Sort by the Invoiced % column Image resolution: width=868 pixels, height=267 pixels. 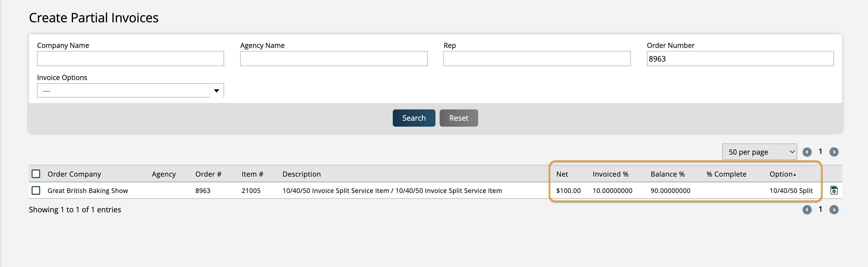point(610,174)
